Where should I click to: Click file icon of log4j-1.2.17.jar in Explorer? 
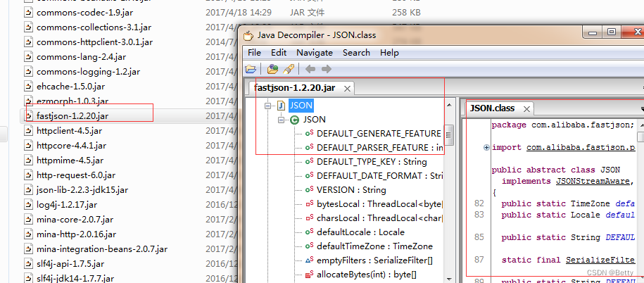pos(28,205)
